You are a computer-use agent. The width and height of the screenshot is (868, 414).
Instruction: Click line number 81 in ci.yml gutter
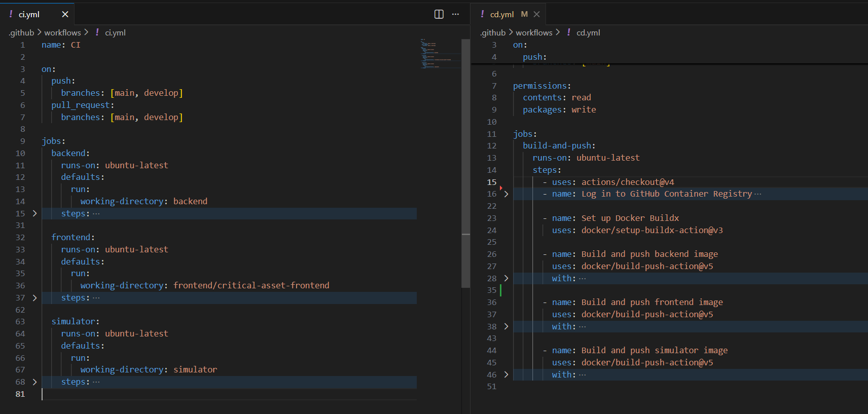(x=20, y=394)
